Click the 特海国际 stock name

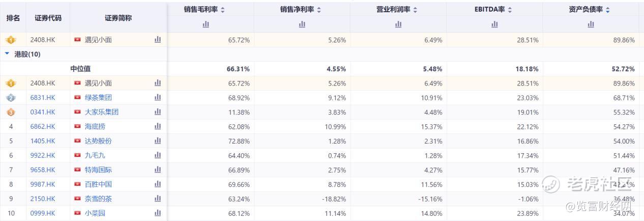tap(98, 170)
